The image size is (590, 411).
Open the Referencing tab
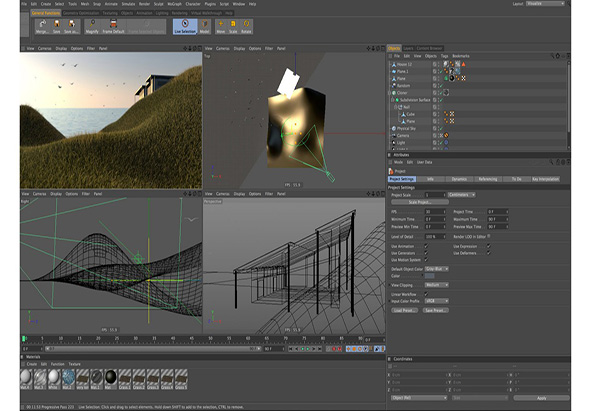point(488,179)
